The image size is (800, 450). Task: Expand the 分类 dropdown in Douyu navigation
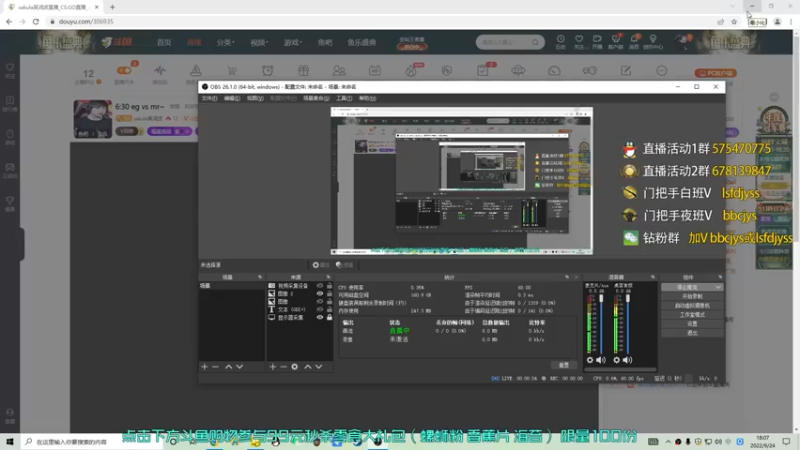coord(224,43)
